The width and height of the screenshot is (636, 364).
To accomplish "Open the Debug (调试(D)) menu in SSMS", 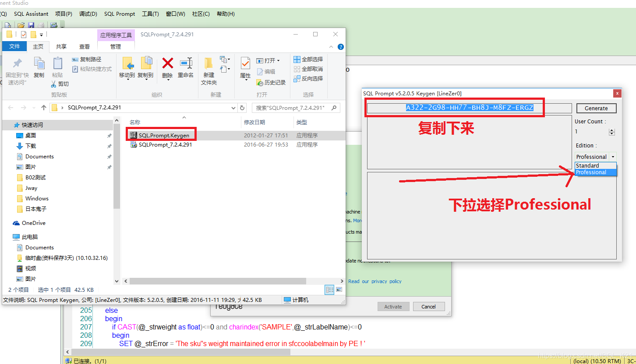I will coord(88,14).
